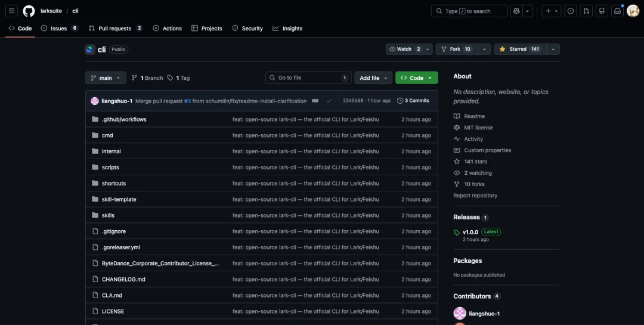Open the hamburger navigation menu

click(x=12, y=11)
